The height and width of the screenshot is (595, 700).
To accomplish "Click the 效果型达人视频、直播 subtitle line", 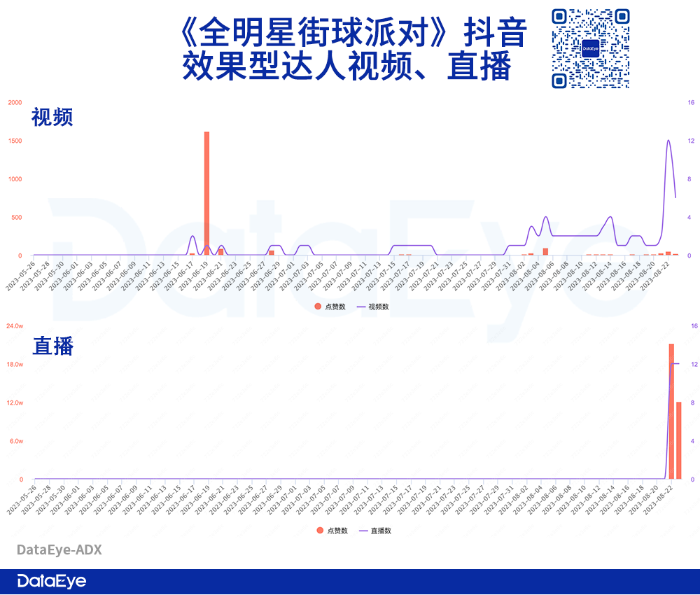I will 347,68.
